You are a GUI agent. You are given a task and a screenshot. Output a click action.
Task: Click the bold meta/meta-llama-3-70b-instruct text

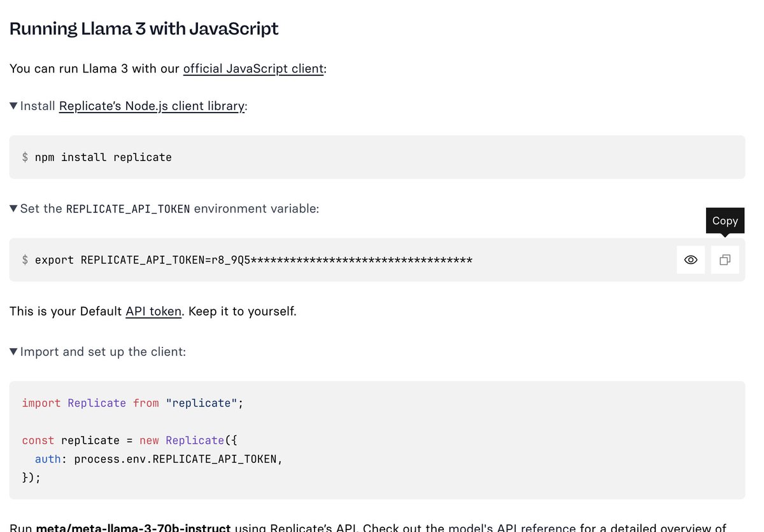click(133, 528)
